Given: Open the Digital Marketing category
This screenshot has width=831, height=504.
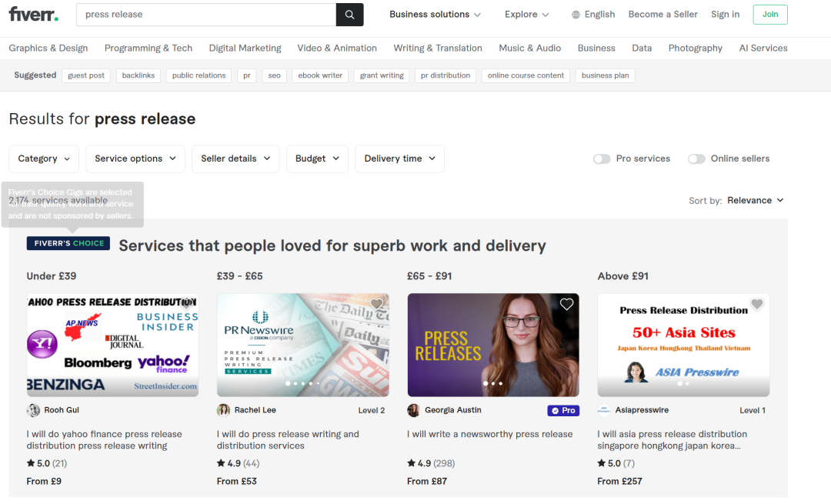Looking at the screenshot, I should coord(245,48).
